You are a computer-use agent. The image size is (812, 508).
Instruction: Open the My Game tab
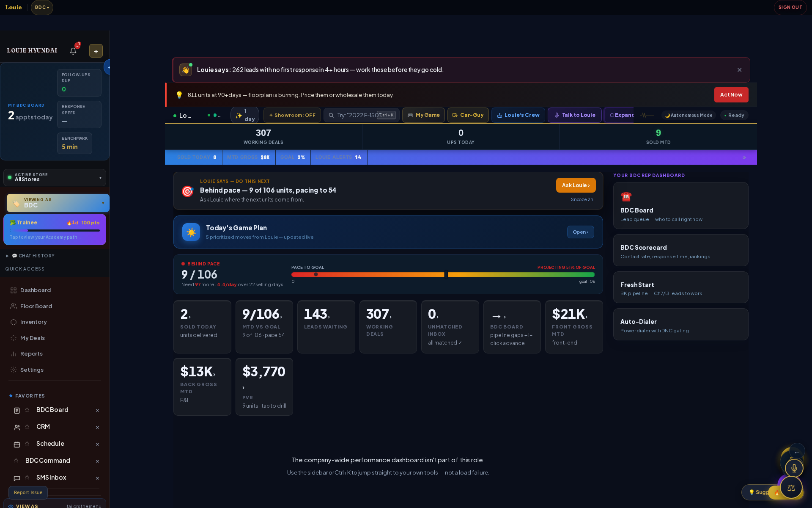pos(423,115)
